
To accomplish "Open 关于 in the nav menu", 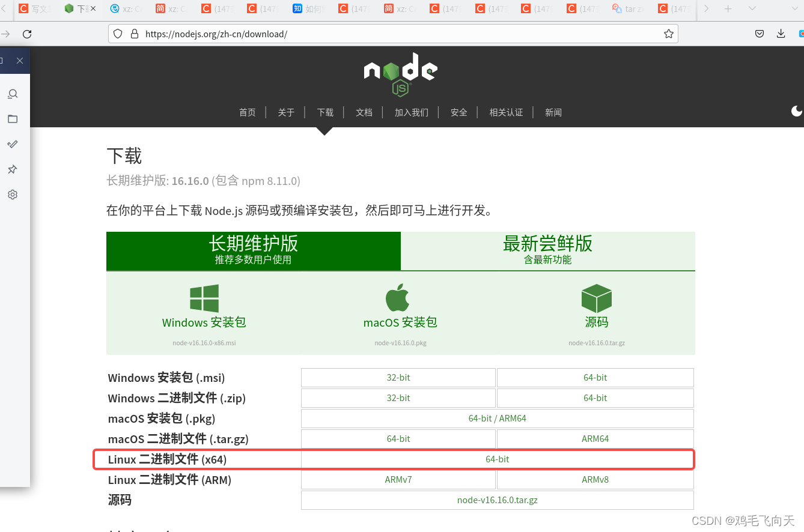I will (x=286, y=112).
